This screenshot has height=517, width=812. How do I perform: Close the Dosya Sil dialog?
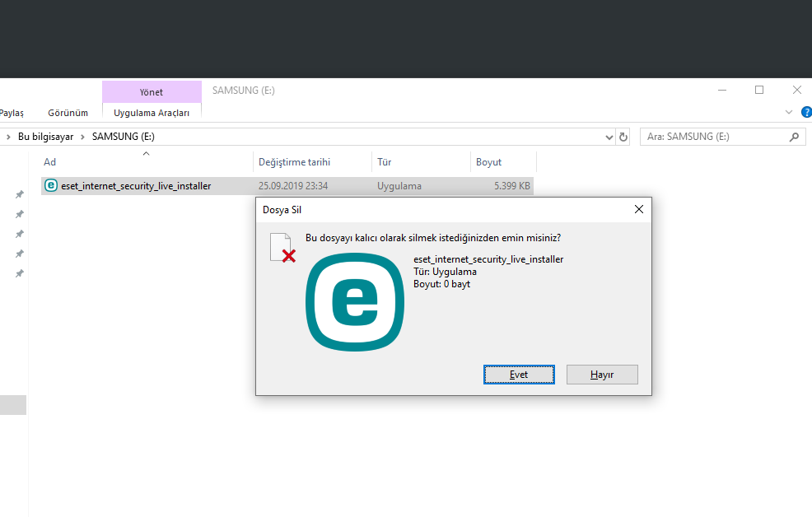tap(639, 209)
